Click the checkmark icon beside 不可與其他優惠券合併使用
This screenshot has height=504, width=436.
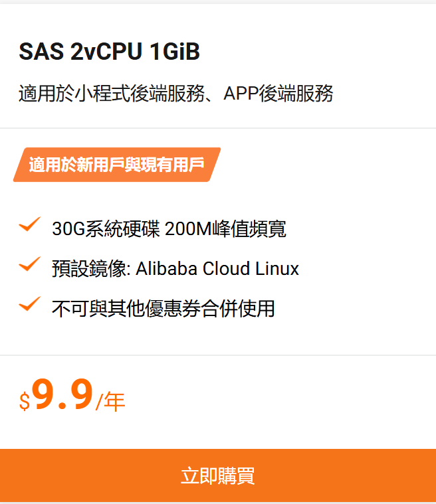[30, 304]
